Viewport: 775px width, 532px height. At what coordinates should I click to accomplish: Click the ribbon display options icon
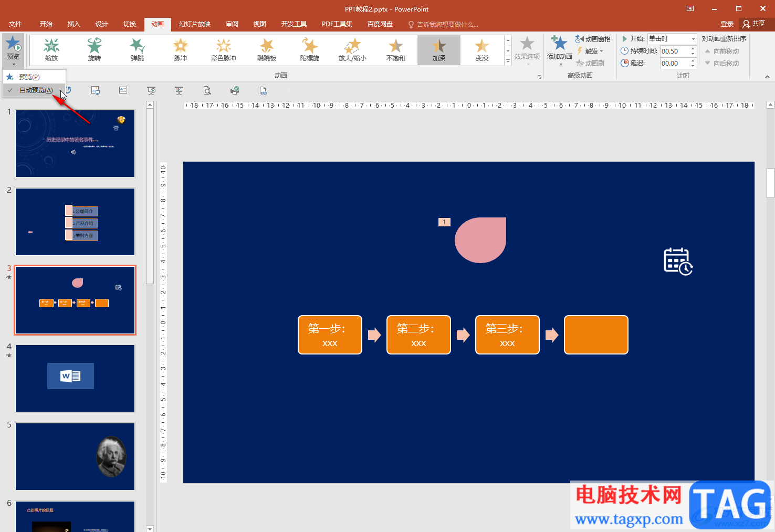690,8
